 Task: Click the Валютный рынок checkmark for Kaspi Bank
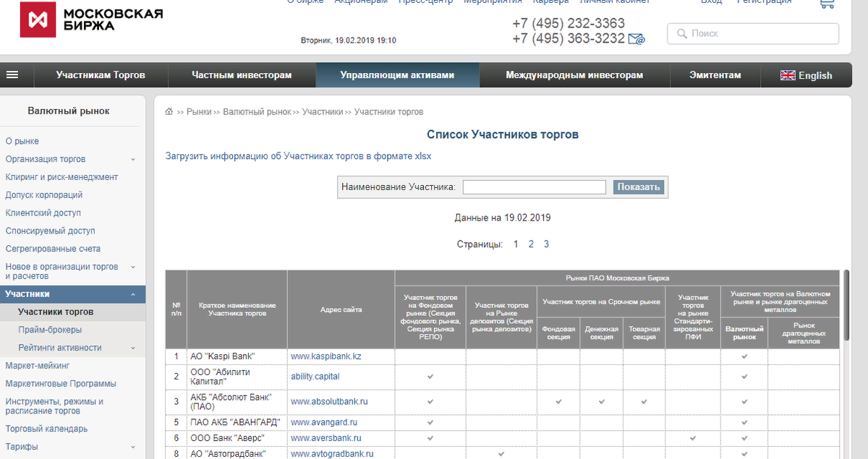(744, 356)
